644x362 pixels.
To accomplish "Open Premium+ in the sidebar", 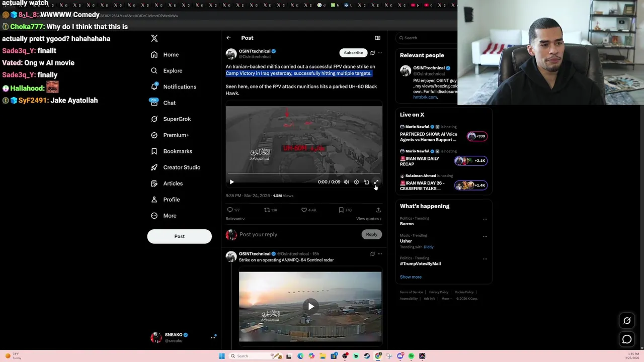I will click(x=170, y=135).
